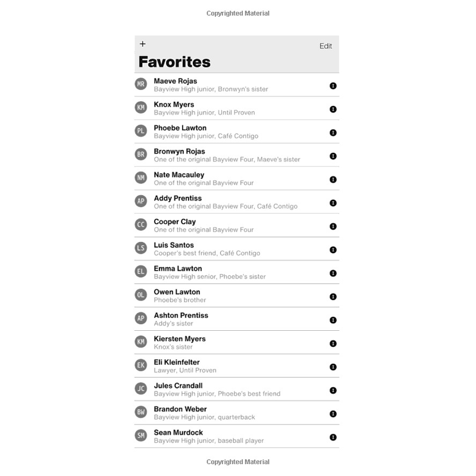476x476 pixels.
Task: Select Emma Lawton contact row
Action: click(x=237, y=273)
